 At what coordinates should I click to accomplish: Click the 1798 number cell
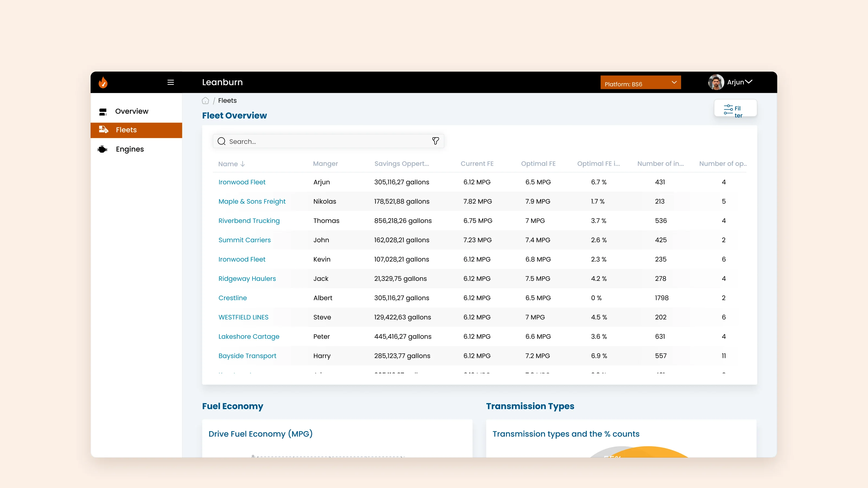[662, 298]
